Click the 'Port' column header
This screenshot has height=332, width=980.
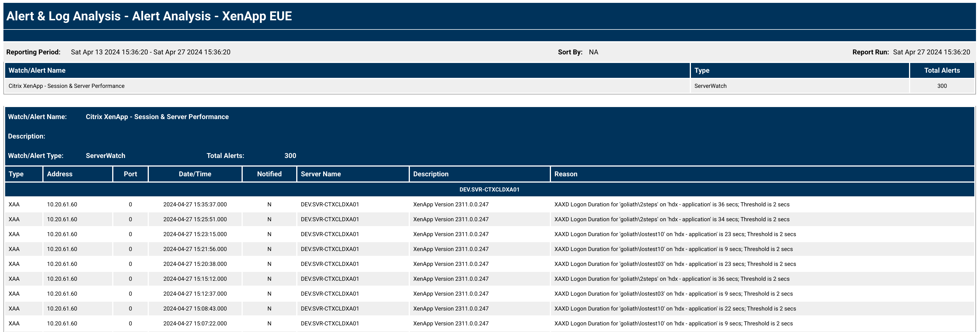coord(130,174)
